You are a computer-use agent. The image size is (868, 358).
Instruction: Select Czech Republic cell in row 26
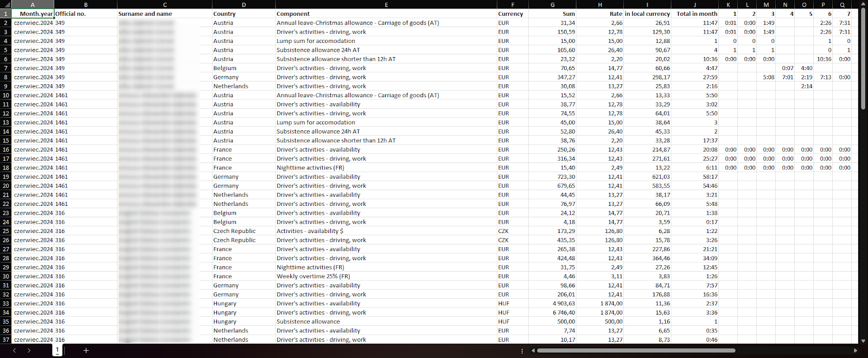coord(244,240)
